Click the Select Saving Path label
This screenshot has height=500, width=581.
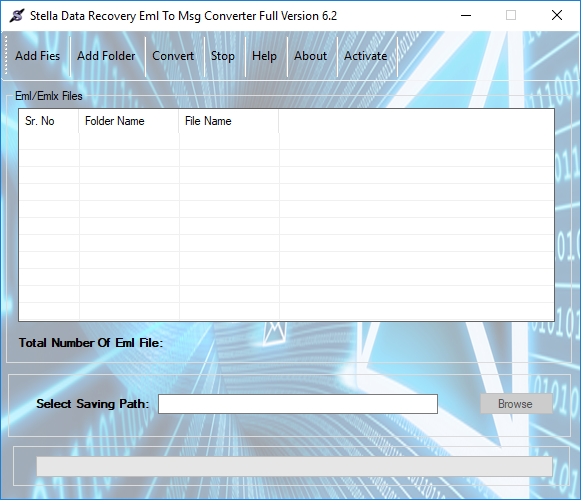point(92,404)
